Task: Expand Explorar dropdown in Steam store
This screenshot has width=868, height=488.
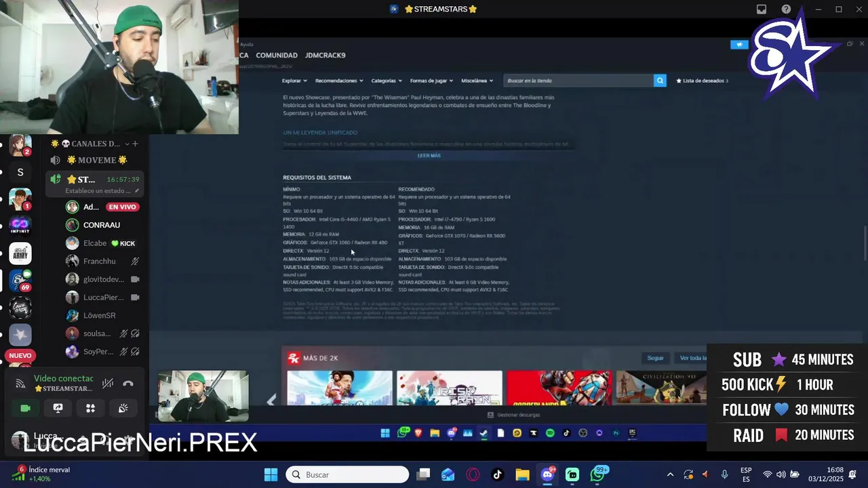Action: pos(293,81)
